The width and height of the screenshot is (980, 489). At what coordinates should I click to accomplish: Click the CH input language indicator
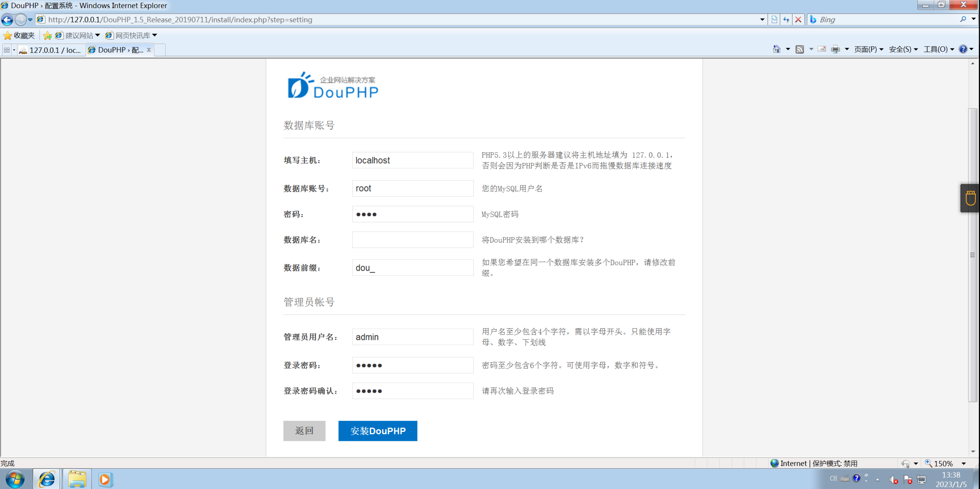(x=833, y=478)
